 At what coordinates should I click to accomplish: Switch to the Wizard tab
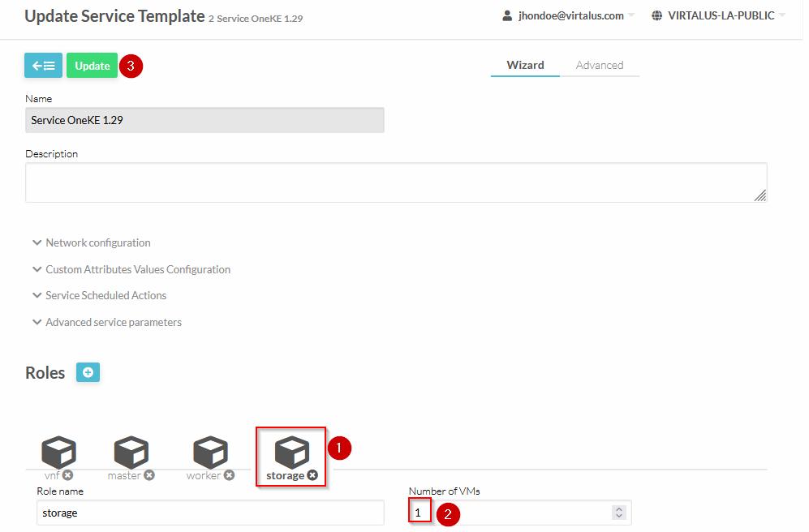pos(525,65)
